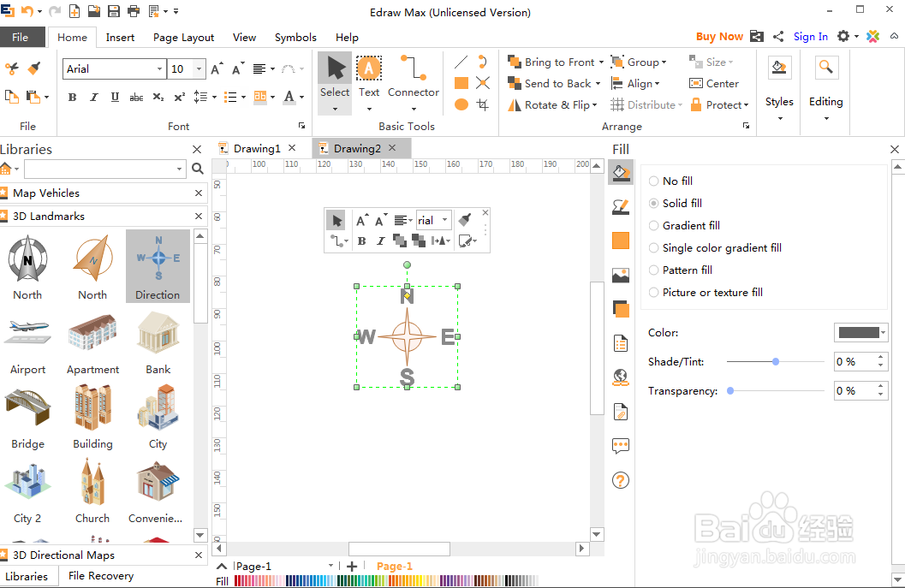Image resolution: width=905 pixels, height=588 pixels.
Task: Apply strikethrough formatting
Action: pyautogui.click(x=136, y=97)
